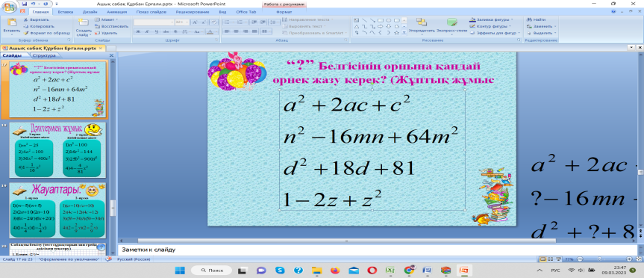Open the Windows Start menu

(x=181, y=270)
